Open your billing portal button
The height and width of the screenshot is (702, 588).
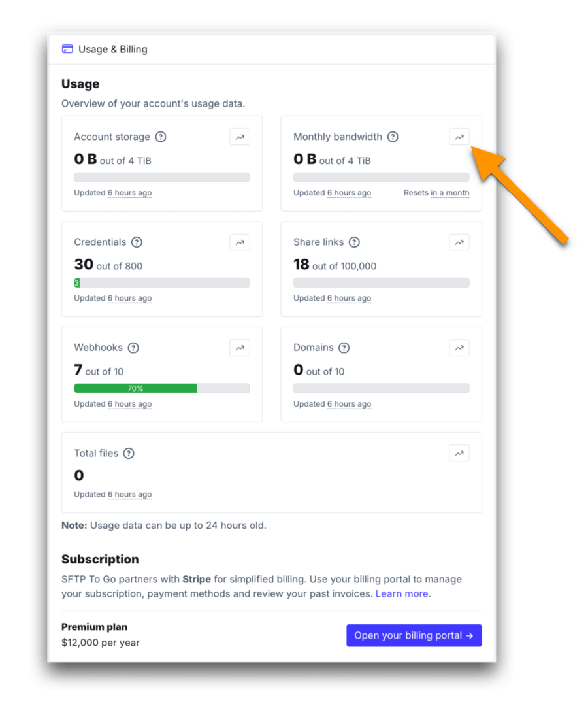tap(414, 635)
